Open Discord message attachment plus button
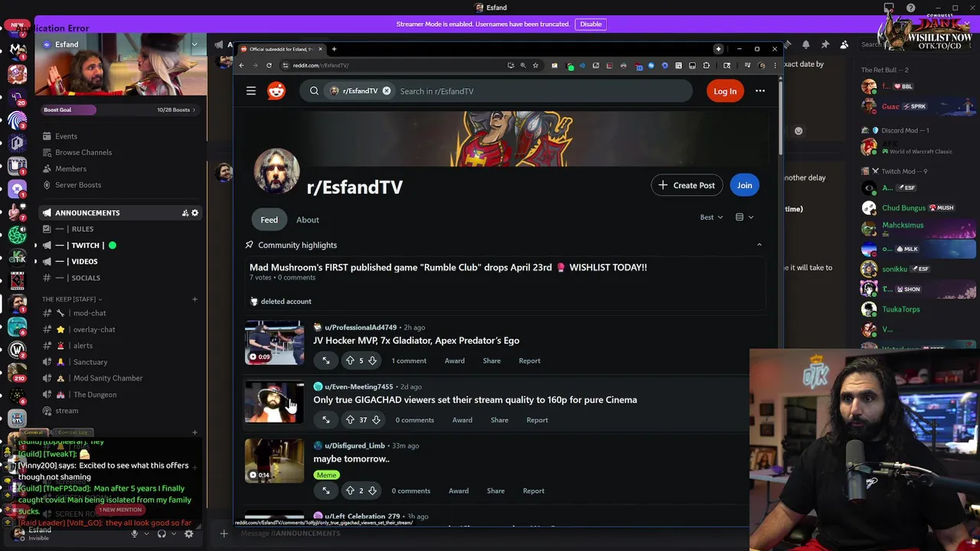980x551 pixels. [224, 533]
